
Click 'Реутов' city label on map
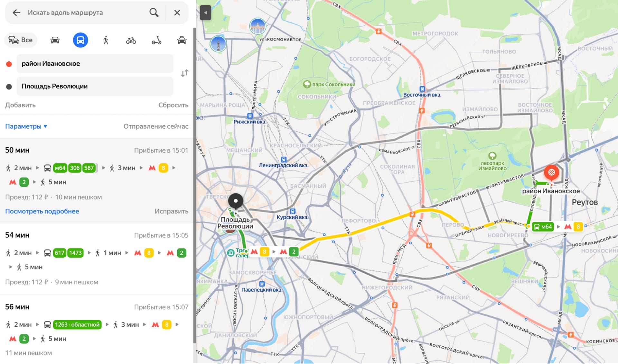pyautogui.click(x=585, y=202)
